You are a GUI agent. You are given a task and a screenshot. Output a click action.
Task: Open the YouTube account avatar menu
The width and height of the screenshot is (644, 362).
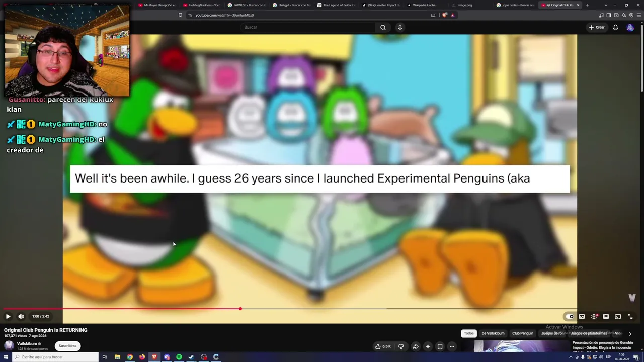tap(630, 27)
